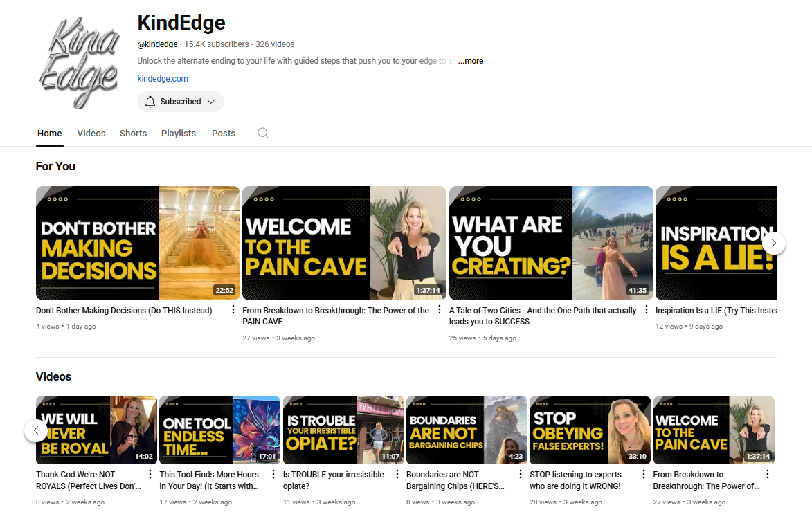The image size is (812, 512).
Task: Play the WE WILL NEVER BE ROYAL thumbnail
Action: click(x=96, y=430)
